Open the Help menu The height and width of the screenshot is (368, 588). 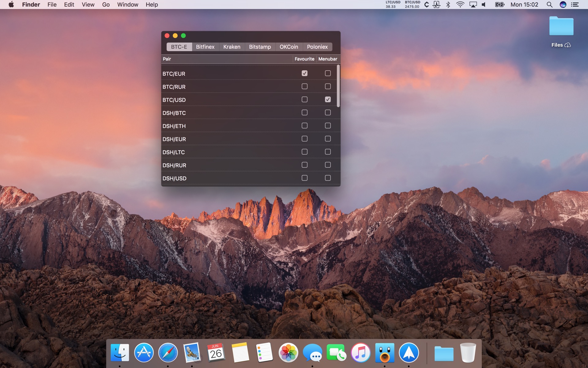pyautogui.click(x=152, y=5)
